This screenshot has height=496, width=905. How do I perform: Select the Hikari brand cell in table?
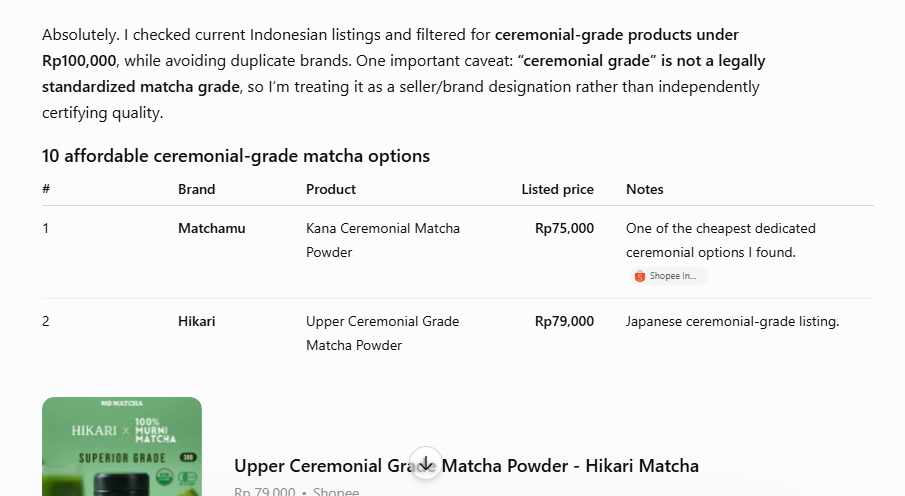(x=196, y=321)
